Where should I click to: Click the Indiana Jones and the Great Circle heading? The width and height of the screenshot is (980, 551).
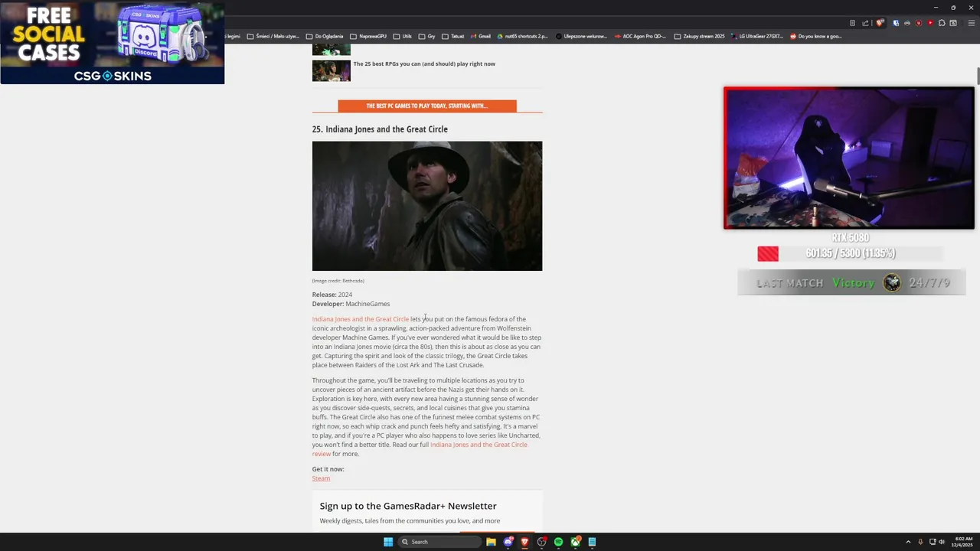pyautogui.click(x=380, y=129)
